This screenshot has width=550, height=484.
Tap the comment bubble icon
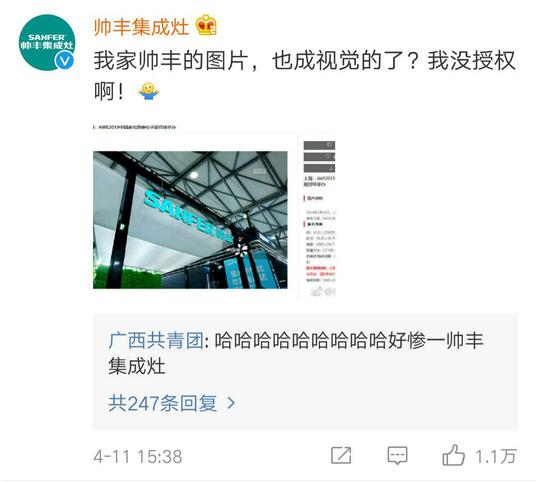(397, 456)
